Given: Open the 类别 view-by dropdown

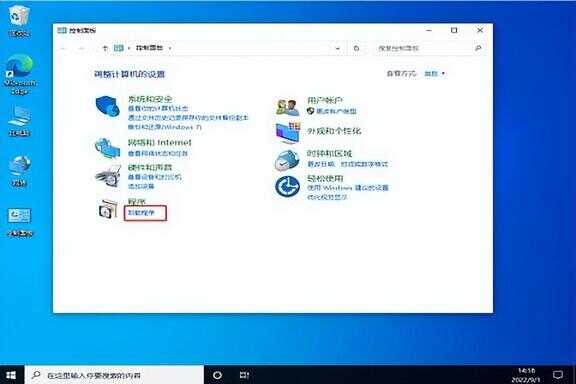Looking at the screenshot, I should (x=435, y=74).
